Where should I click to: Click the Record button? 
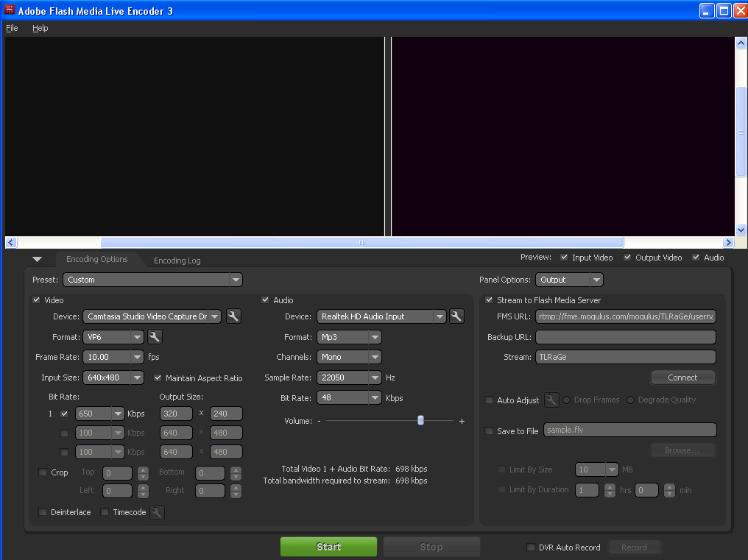click(635, 547)
